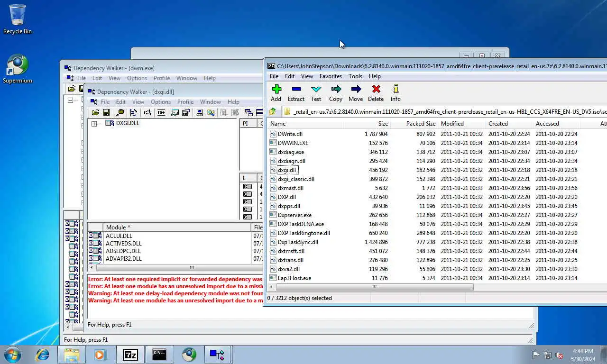
Task: Click module list horizontal scrollbar in dxgi.dll window
Action: point(191,267)
